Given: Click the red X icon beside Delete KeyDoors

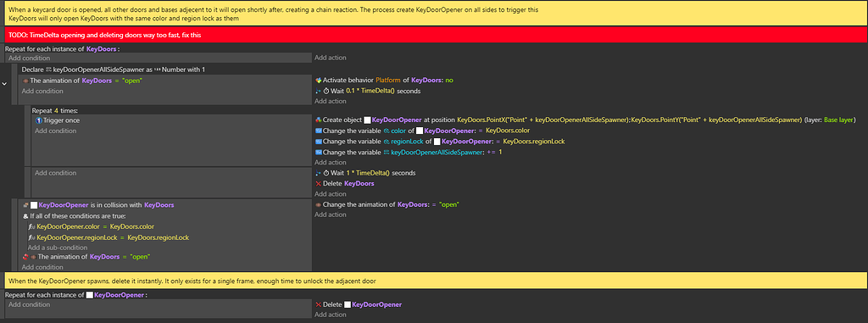Looking at the screenshot, I should 319,183.
